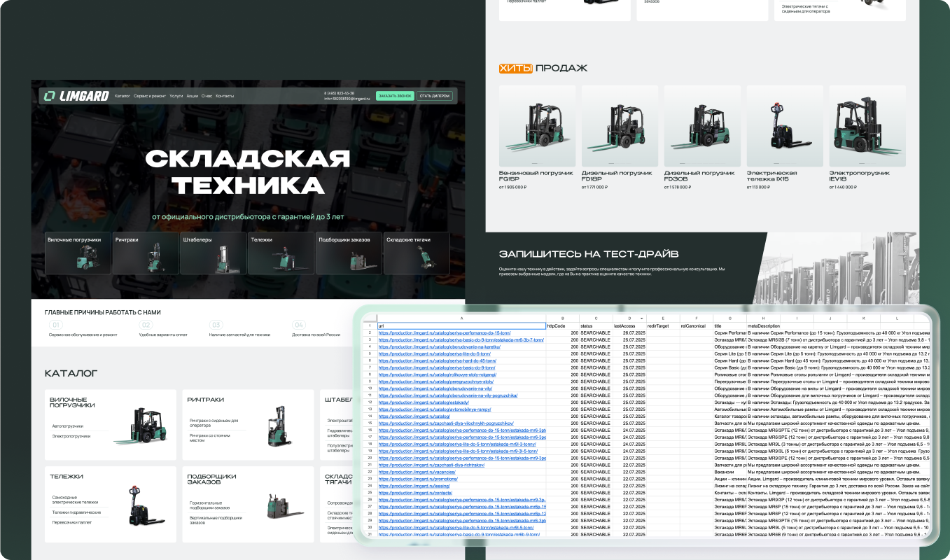Open the О нас menu item
The image size is (950, 560).
207,96
